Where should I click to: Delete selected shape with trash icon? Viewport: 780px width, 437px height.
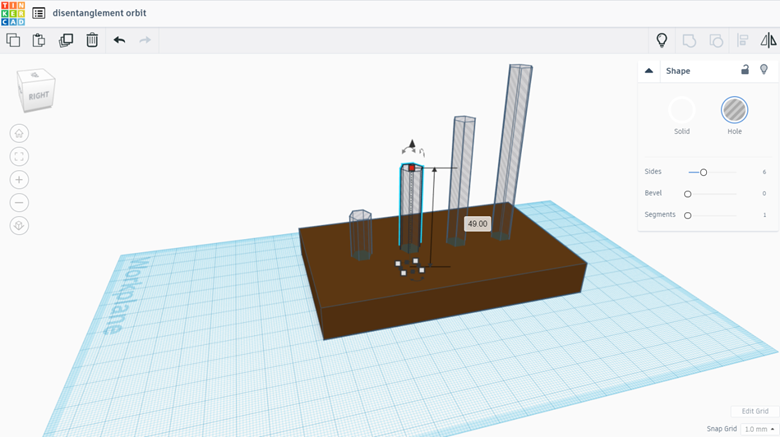click(92, 40)
